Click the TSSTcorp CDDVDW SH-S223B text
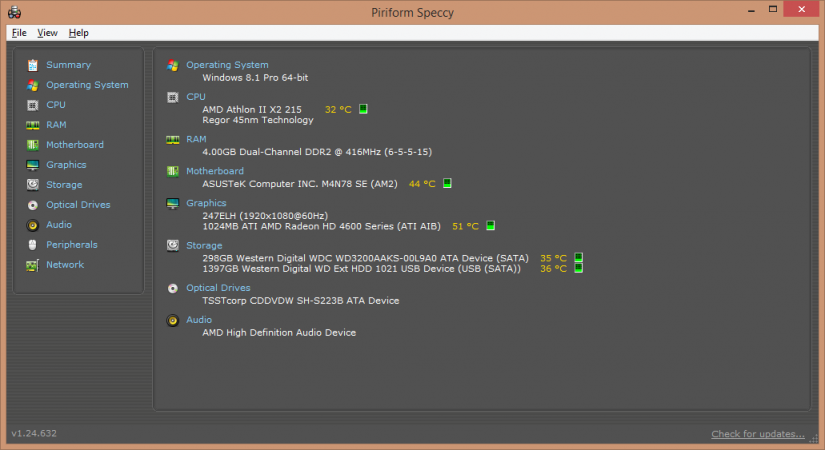The image size is (825, 450). 301,301
